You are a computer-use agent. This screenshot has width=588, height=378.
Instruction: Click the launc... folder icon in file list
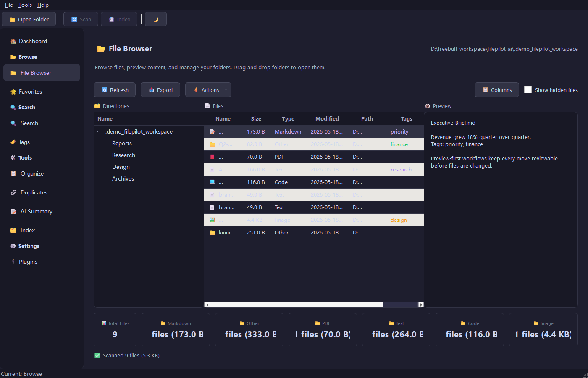pos(212,233)
